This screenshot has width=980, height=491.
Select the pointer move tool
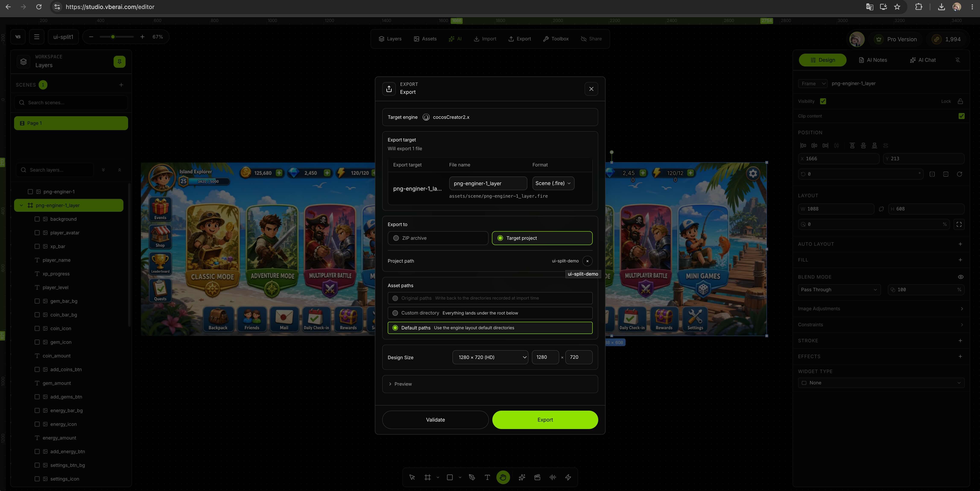[412, 477]
